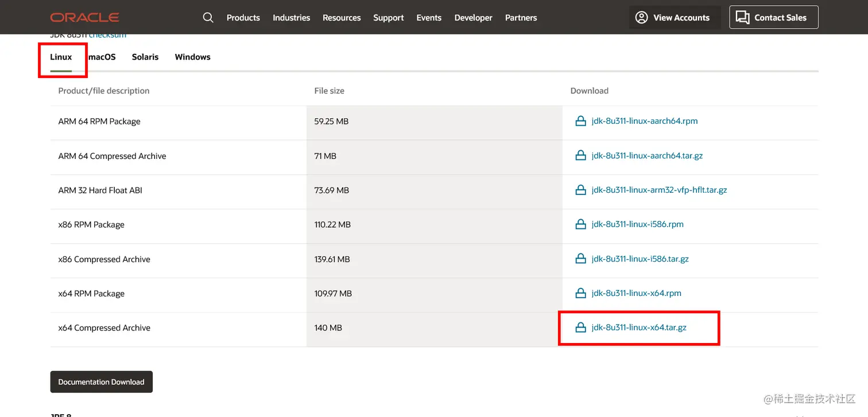Click the Contact Sales button
The height and width of the screenshot is (417, 868).
click(x=774, y=17)
